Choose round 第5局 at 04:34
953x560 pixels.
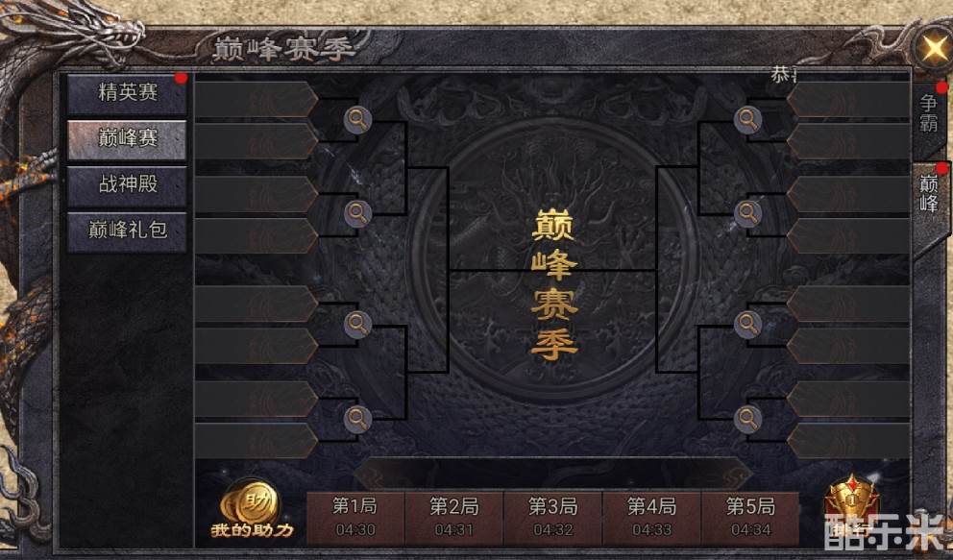750,518
